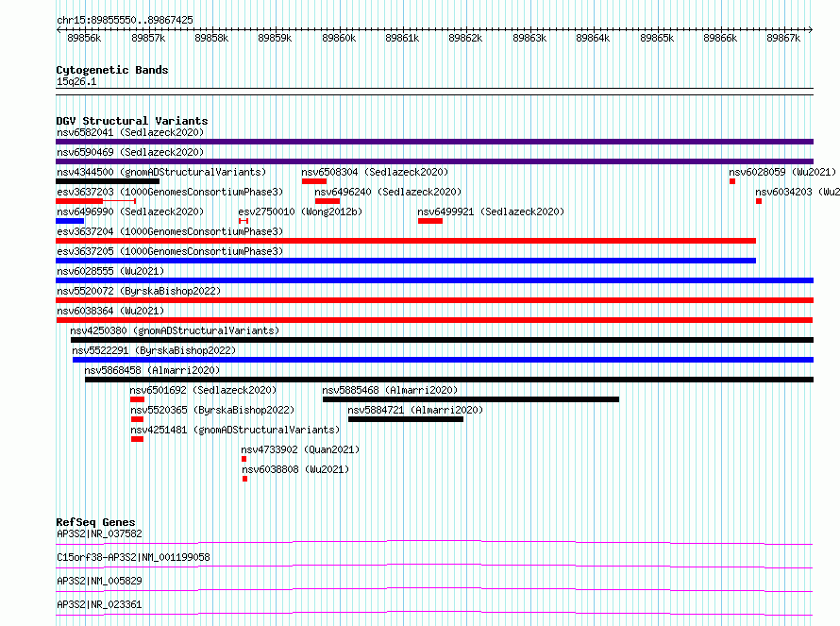
Task: Select the esv2750010 (Wong2012b) label
Action: click(x=300, y=211)
